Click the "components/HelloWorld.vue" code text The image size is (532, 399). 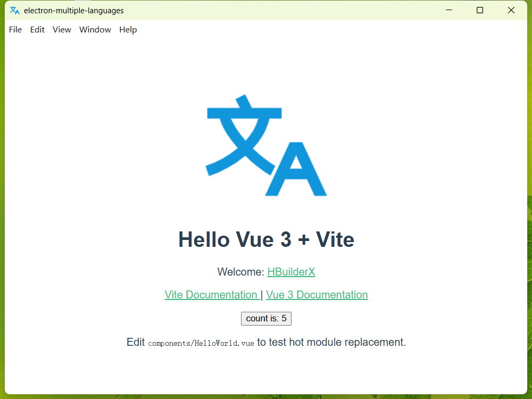coord(201,343)
